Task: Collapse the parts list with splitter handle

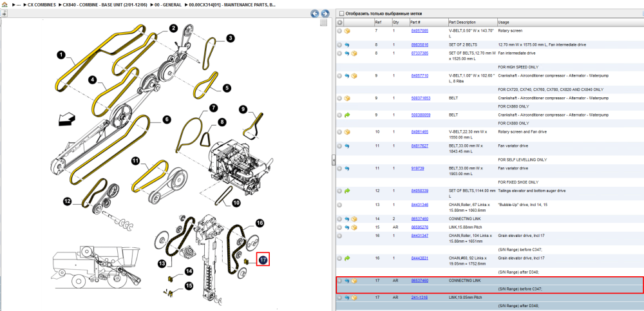Action: (333, 160)
